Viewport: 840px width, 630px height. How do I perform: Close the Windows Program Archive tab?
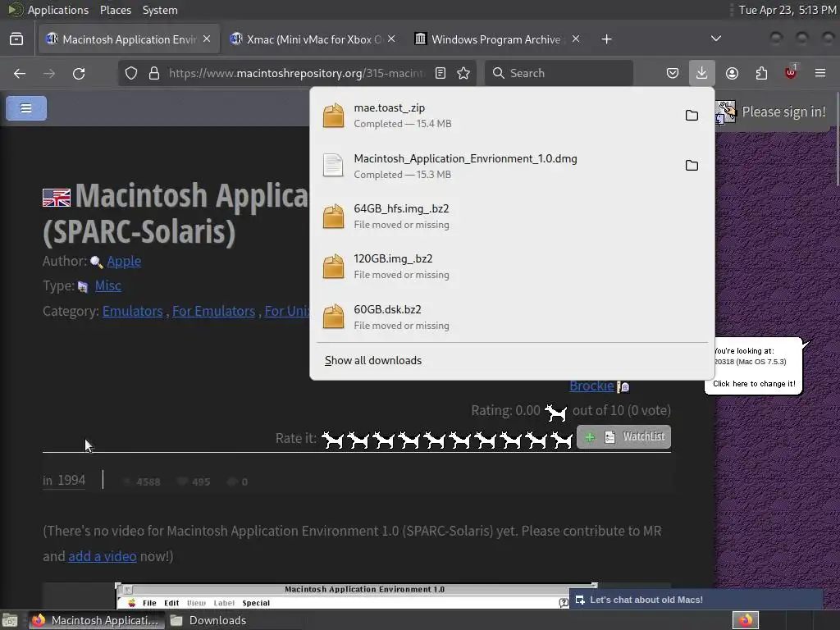click(576, 39)
